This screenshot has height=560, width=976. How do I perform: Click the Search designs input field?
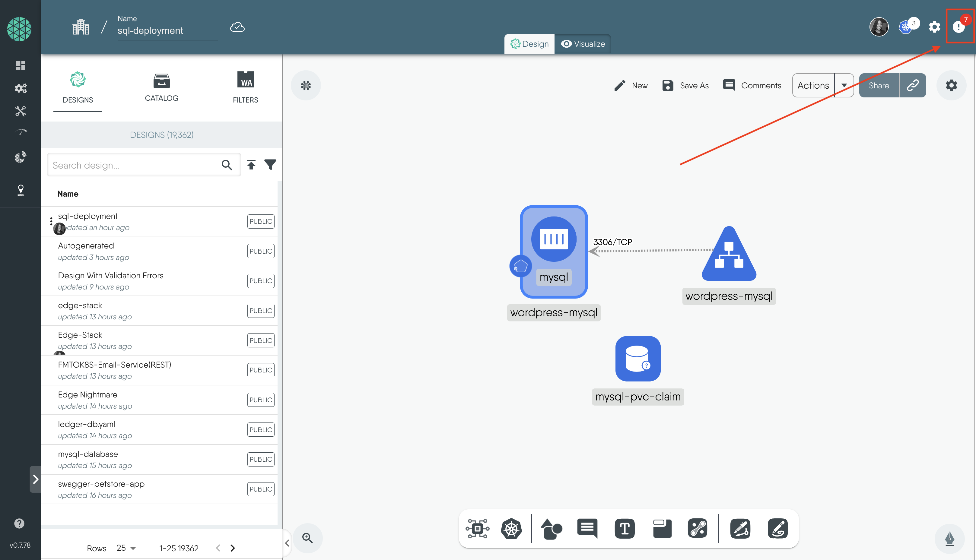coord(133,165)
